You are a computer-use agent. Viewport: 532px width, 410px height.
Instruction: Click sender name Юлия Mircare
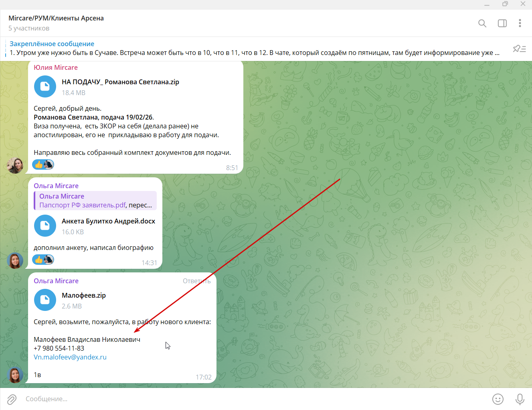pyautogui.click(x=56, y=67)
